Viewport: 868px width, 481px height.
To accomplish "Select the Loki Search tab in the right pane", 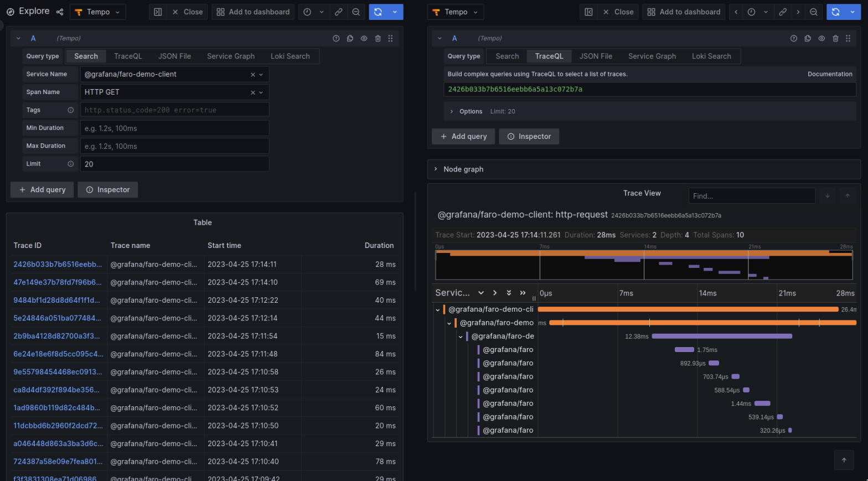I will [711, 56].
